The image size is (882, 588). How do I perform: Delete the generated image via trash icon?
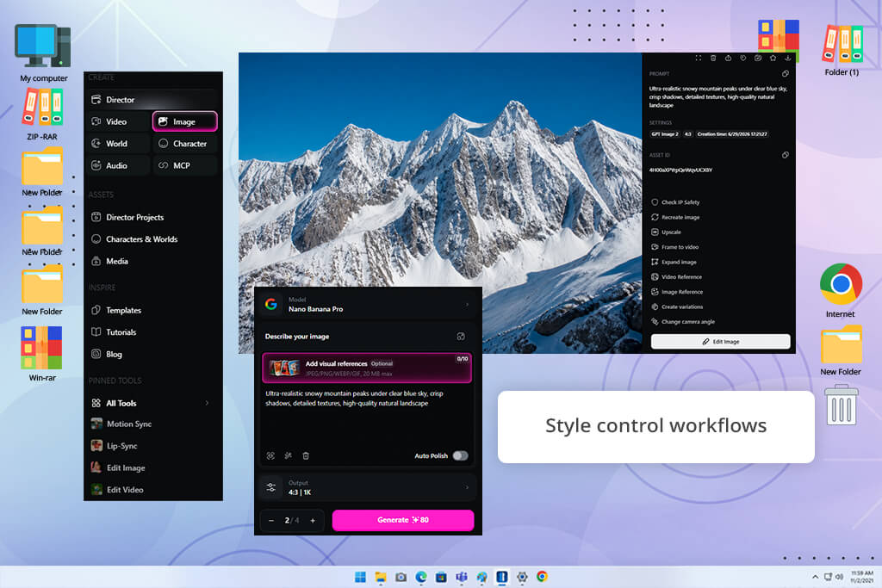click(x=713, y=58)
